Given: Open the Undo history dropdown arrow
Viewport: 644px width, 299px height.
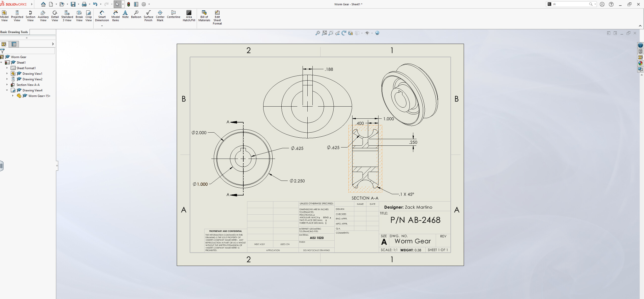Looking at the screenshot, I should (x=101, y=4).
